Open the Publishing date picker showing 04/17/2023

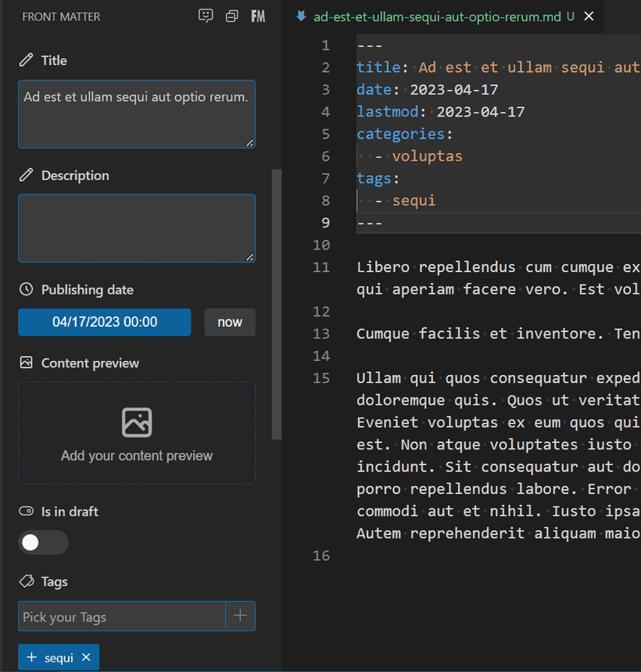coord(105,322)
